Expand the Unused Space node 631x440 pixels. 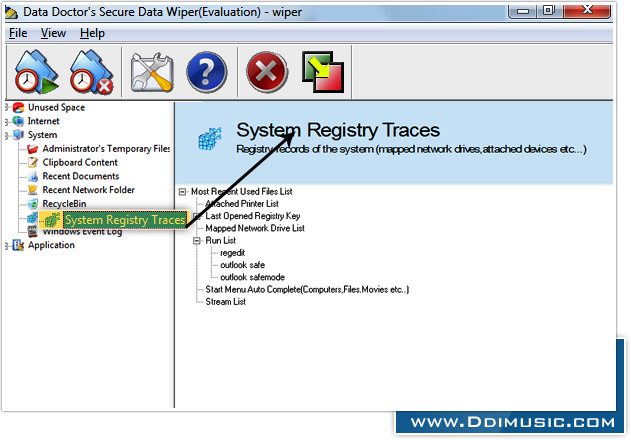(x=7, y=107)
